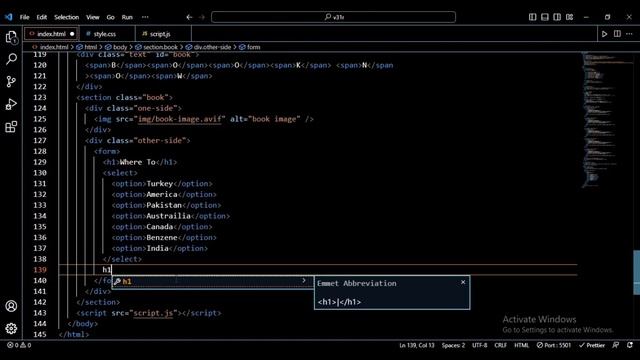Screen dimensions: 640x360
Task: Click the VS Code logo icon
Action: point(9,17)
